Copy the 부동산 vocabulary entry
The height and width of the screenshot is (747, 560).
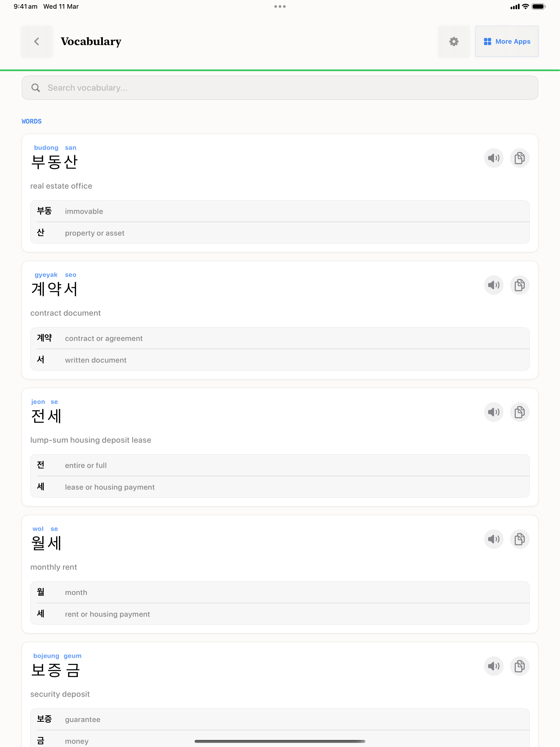(519, 158)
